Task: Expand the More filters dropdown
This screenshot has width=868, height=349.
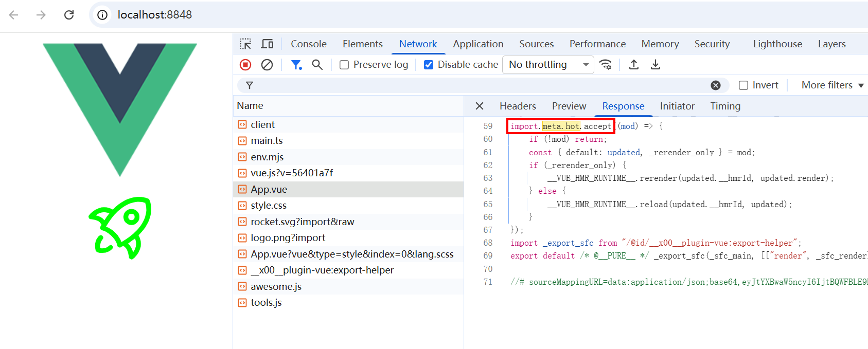Action: 832,85
